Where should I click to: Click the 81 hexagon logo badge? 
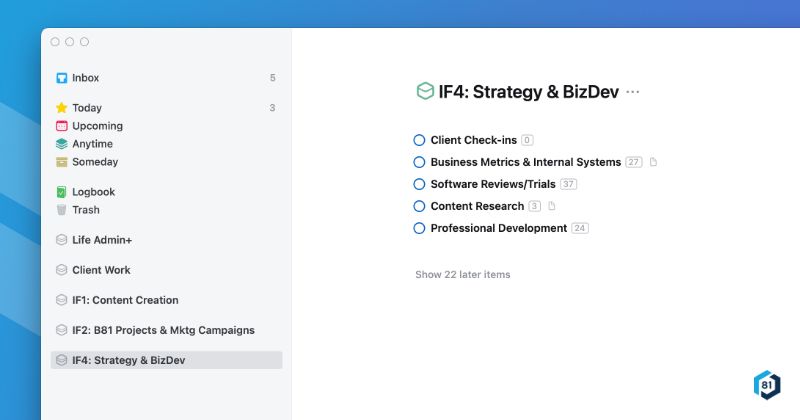767,385
